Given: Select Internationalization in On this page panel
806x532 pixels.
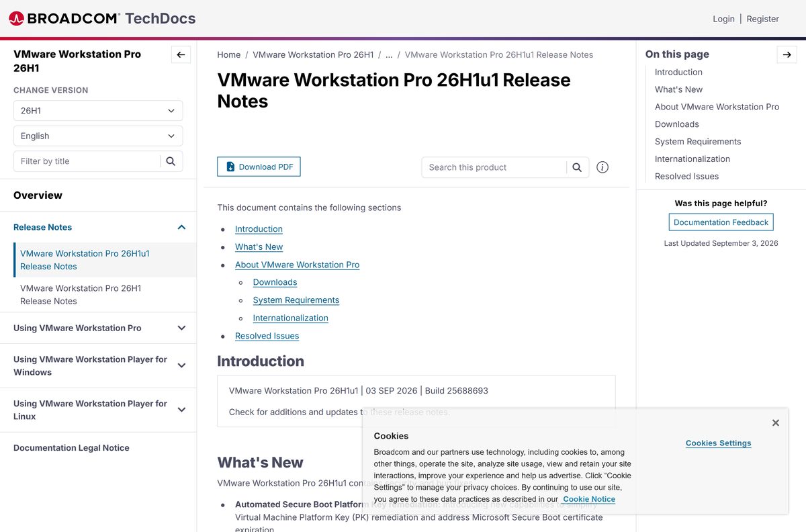Looking at the screenshot, I should (692, 159).
